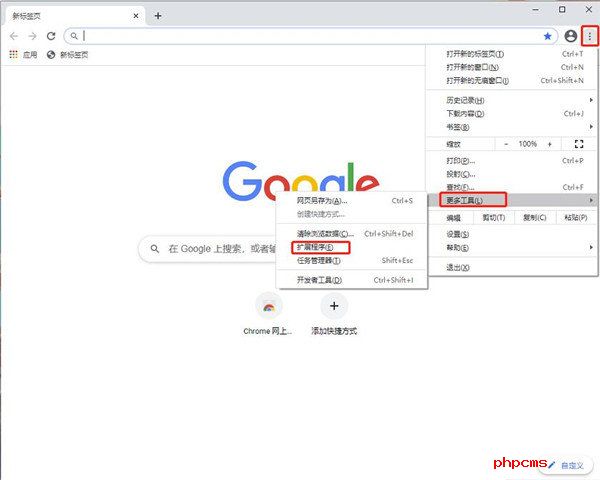Click 粘贴(P) in the edit row

pos(576,218)
